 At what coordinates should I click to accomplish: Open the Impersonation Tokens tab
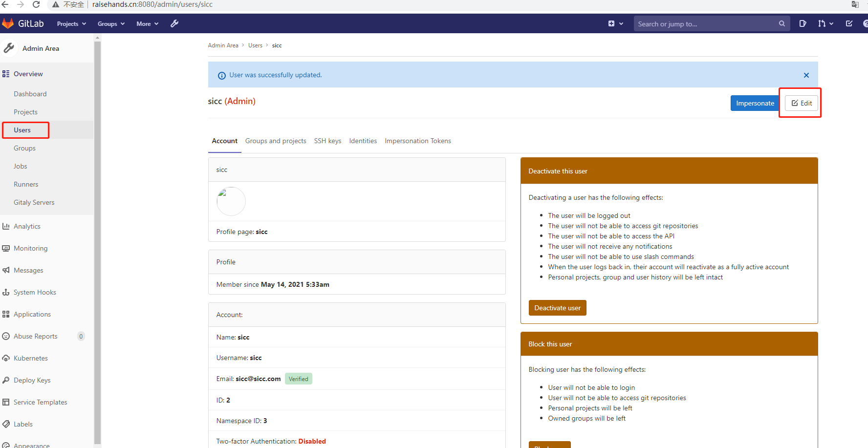(x=418, y=141)
